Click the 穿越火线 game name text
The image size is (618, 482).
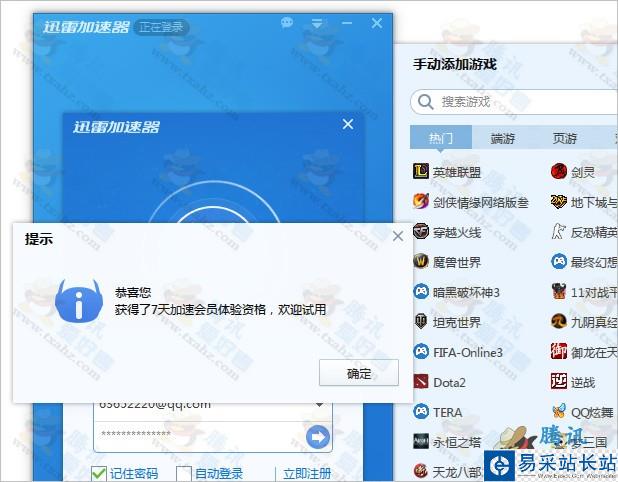click(457, 232)
